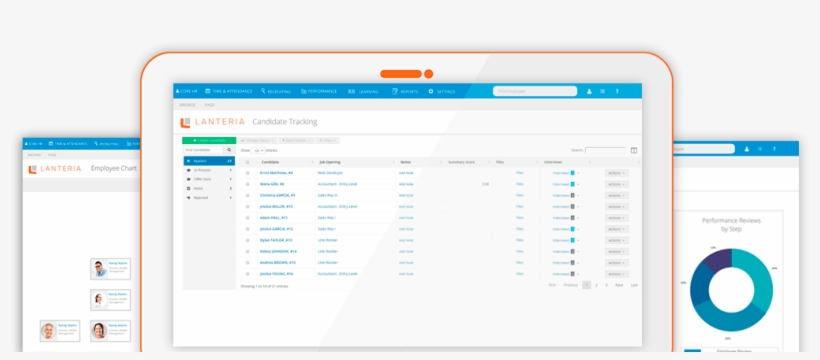Open the Performance menu in Candidate Tracking
The height and width of the screenshot is (360, 820).
click(x=319, y=91)
